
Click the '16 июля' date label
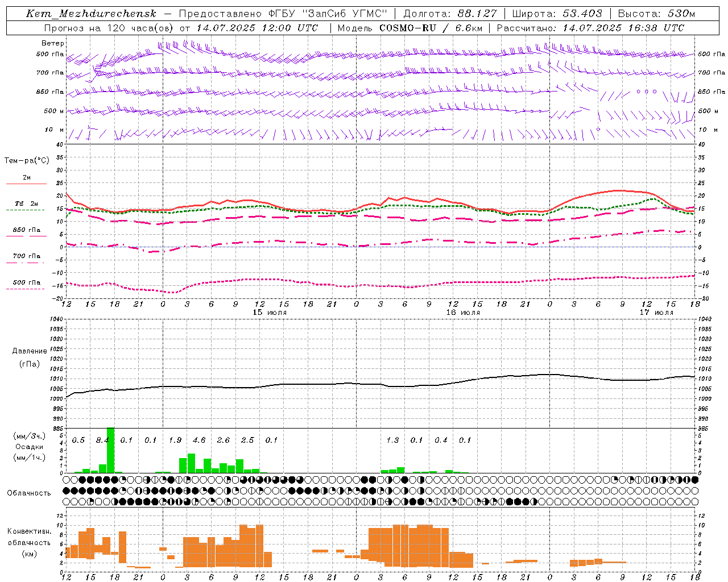463,313
